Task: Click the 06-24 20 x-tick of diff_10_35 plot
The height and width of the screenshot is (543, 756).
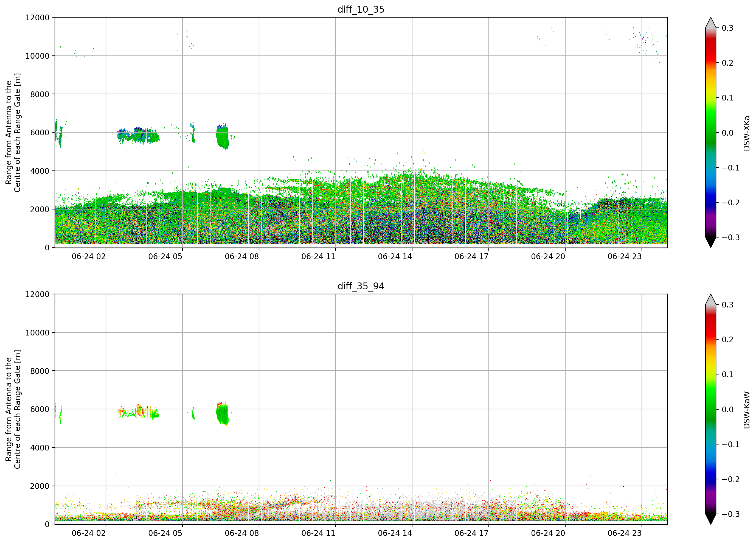Action: (548, 256)
